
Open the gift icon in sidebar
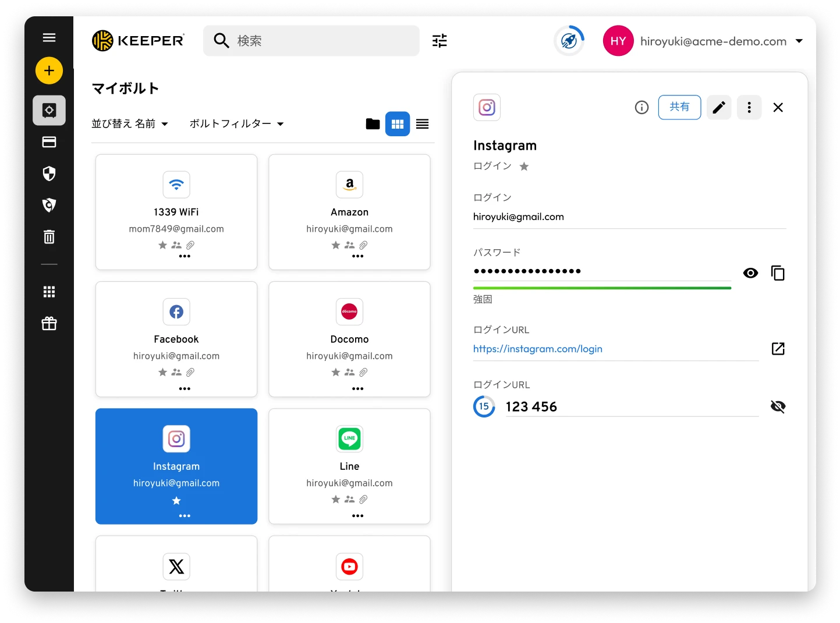point(49,323)
